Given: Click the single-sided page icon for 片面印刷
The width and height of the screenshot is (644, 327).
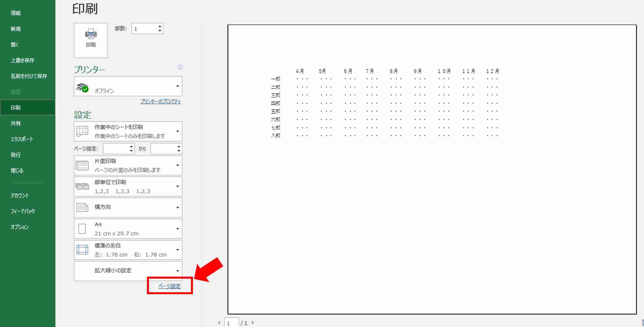Looking at the screenshot, I should click(x=82, y=165).
